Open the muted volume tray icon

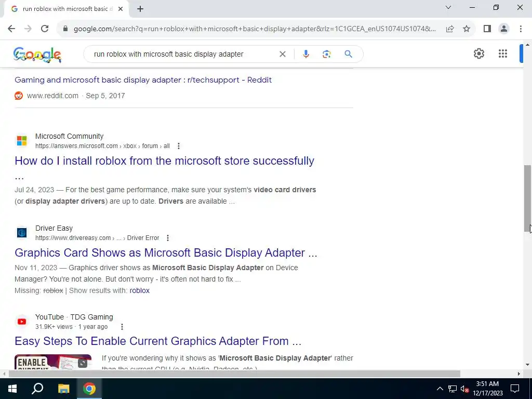pyautogui.click(x=464, y=389)
